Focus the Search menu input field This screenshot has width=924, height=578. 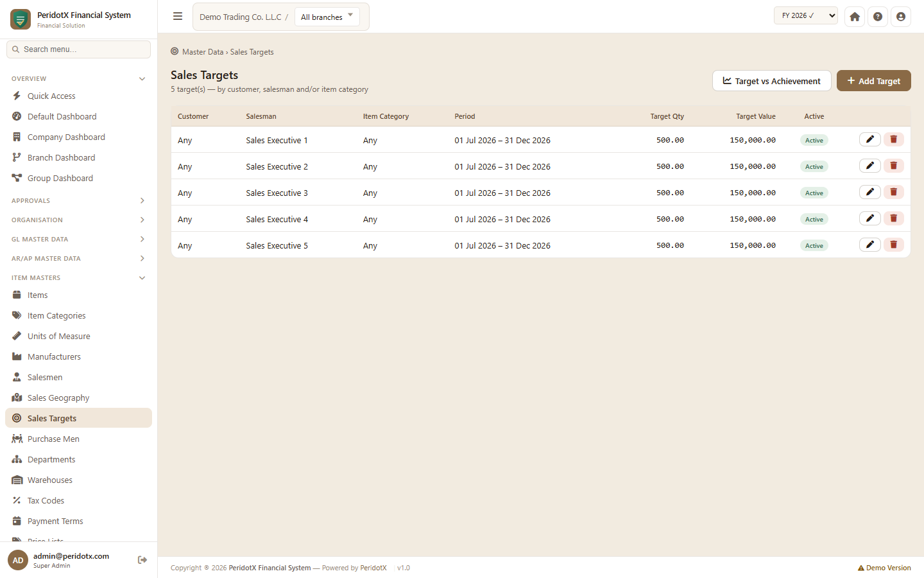pyautogui.click(x=78, y=49)
